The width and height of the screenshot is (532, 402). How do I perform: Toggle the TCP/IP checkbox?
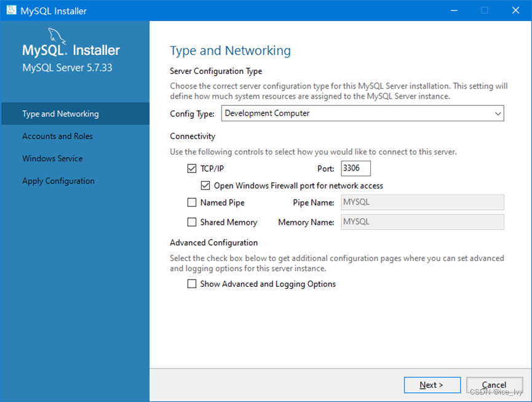click(x=192, y=169)
